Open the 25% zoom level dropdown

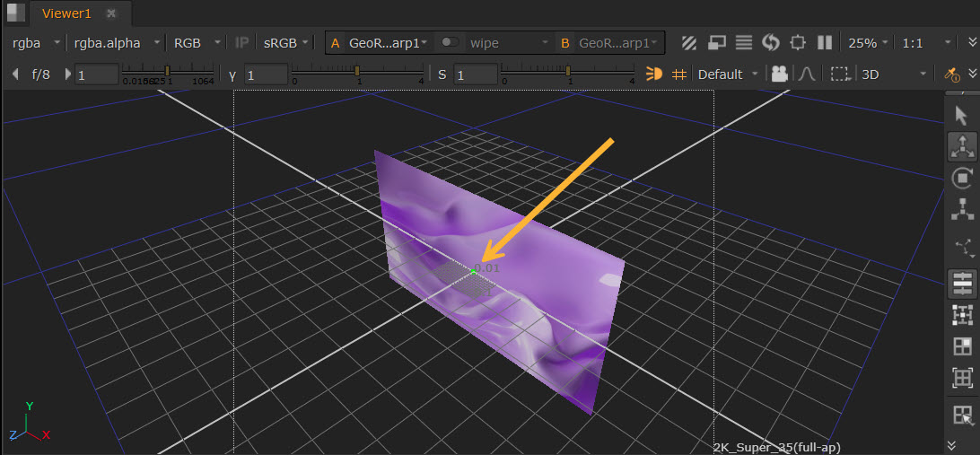tap(869, 42)
